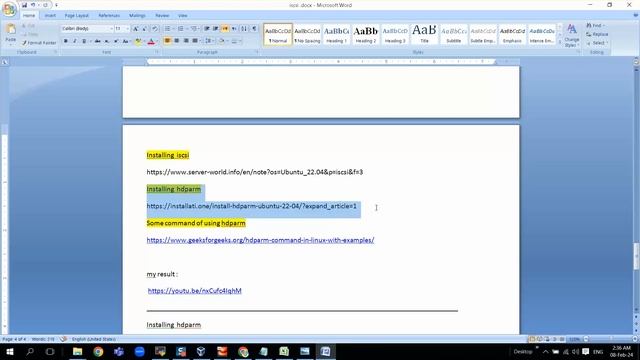Click Find in Editing group
The width and height of the screenshot is (640, 360).
click(x=595, y=26)
